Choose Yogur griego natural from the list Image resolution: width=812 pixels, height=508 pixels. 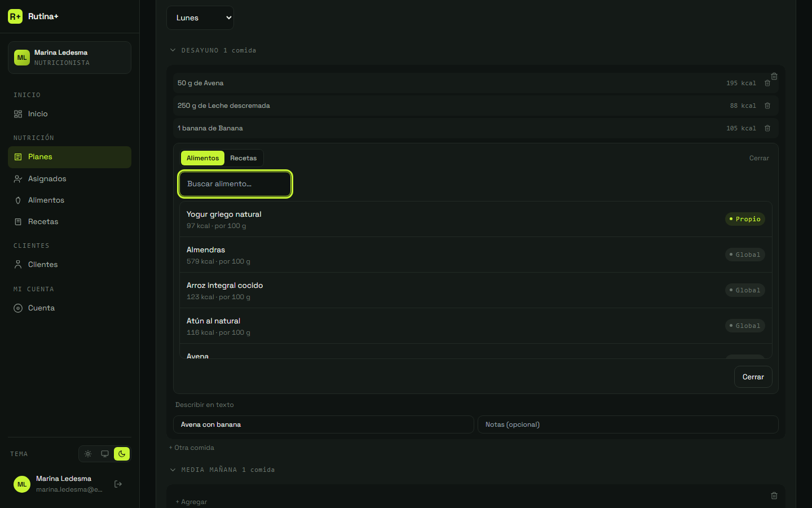pos(475,220)
